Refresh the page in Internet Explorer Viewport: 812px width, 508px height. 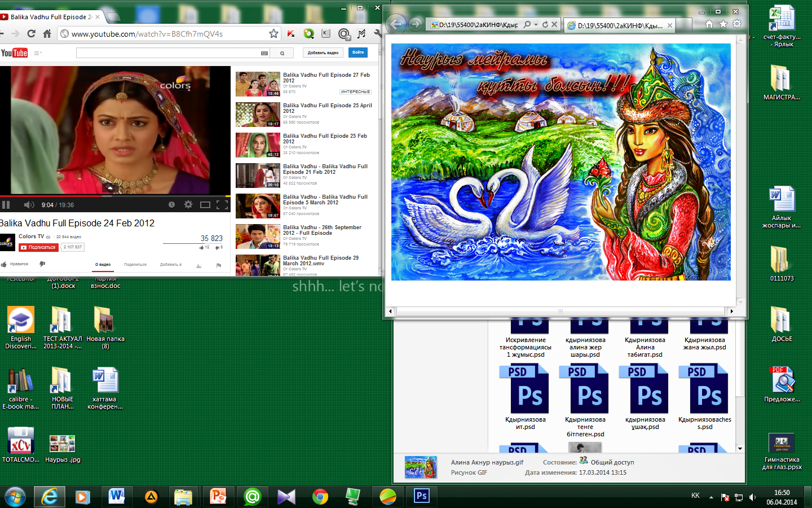tap(545, 25)
